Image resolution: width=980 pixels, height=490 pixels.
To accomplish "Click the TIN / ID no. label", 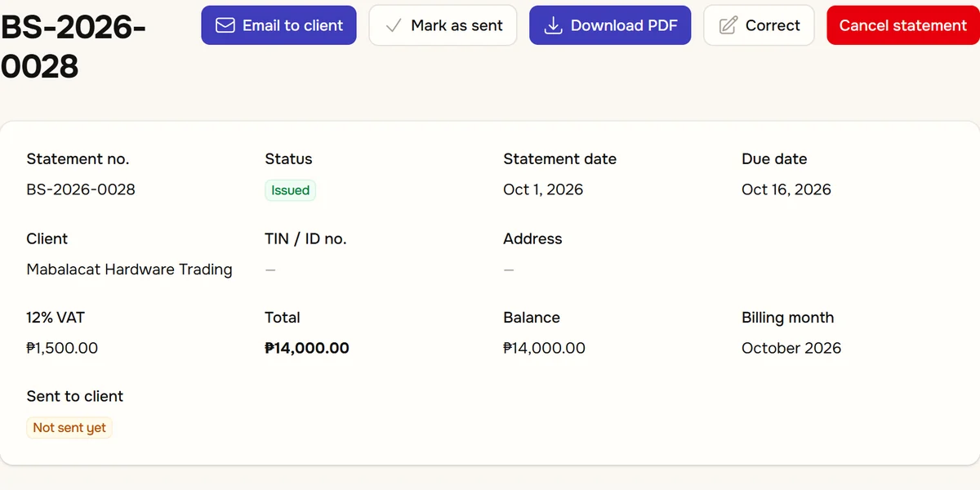I will pos(305,238).
